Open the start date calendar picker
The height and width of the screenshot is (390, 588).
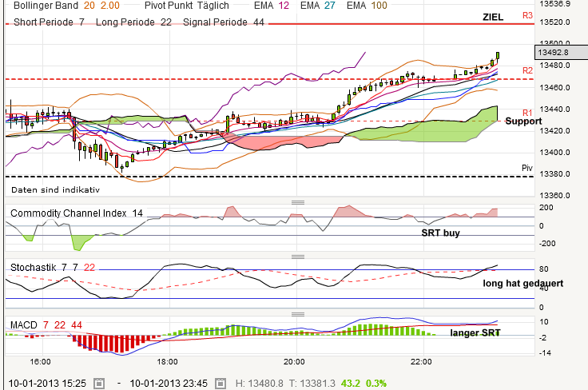point(99,384)
